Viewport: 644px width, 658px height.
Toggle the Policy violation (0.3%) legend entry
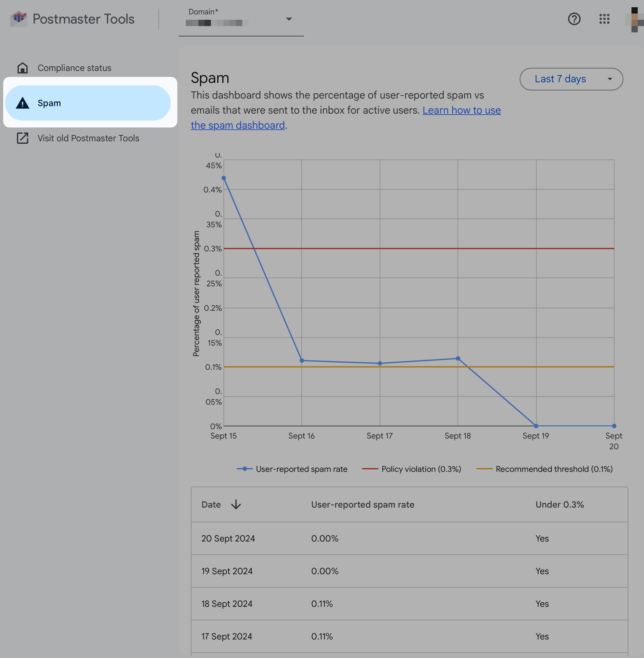click(421, 469)
